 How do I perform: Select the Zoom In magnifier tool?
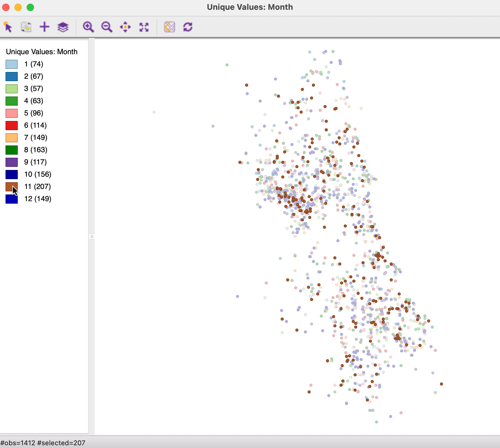pos(88,27)
